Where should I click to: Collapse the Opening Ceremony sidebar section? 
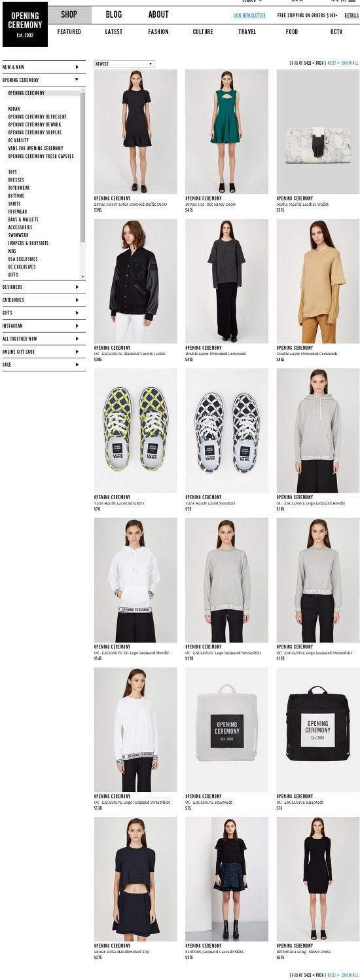click(77, 80)
